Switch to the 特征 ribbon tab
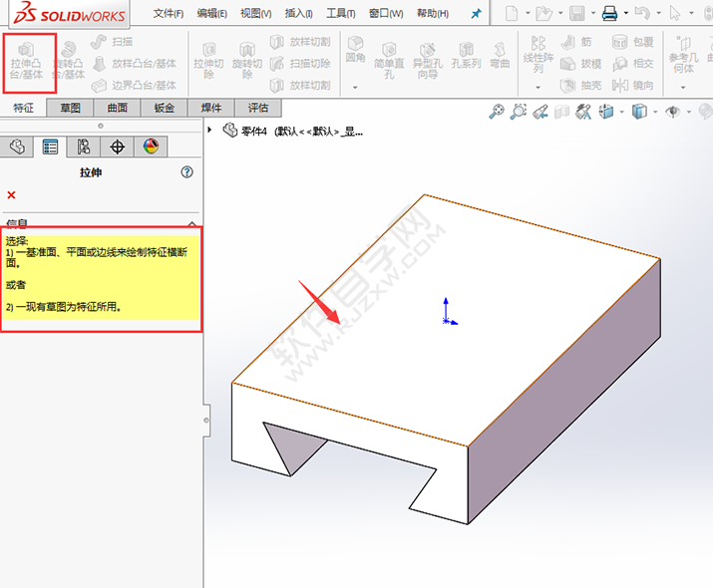 pos(23,108)
